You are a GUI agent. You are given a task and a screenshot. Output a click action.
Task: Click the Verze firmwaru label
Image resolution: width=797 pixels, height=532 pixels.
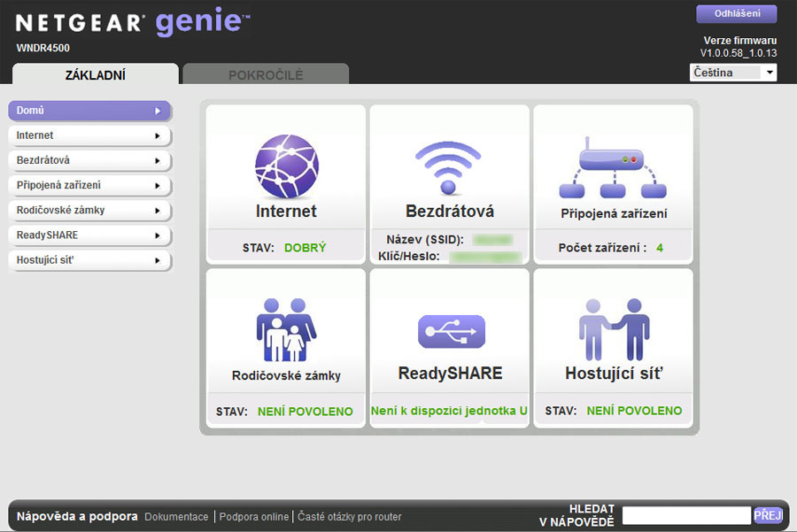740,40
